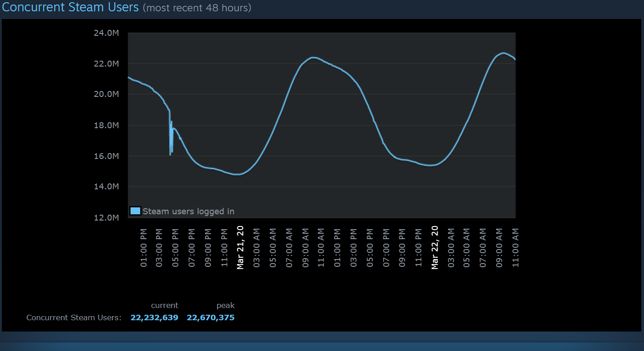The height and width of the screenshot is (351, 644).
Task: Click the 20.0M y-axis label
Action: tap(107, 94)
